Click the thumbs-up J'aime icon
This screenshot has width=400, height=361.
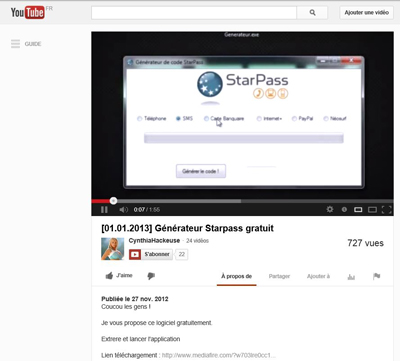pos(109,276)
